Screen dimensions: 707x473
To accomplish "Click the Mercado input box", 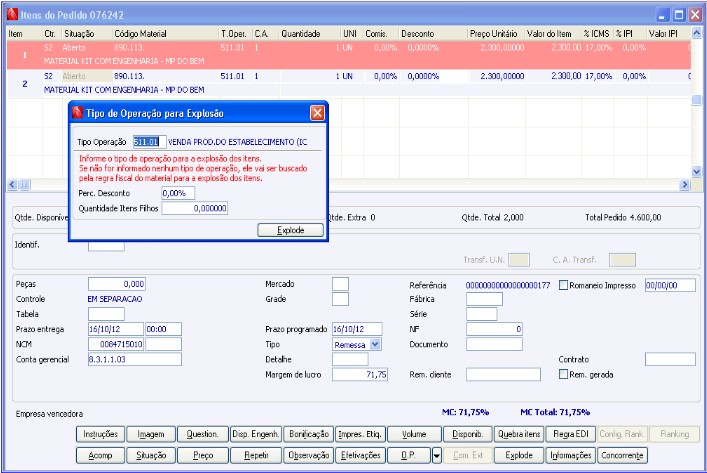I will click(x=340, y=284).
